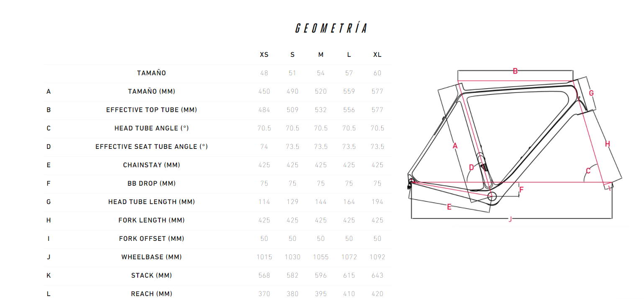The height and width of the screenshot is (299, 644).
Task: Click the M size column header
Action: (x=321, y=55)
